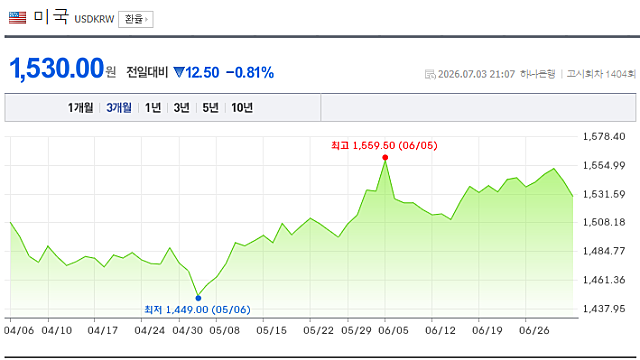
Task: Switch chart to 1년 range
Action: pyautogui.click(x=153, y=108)
